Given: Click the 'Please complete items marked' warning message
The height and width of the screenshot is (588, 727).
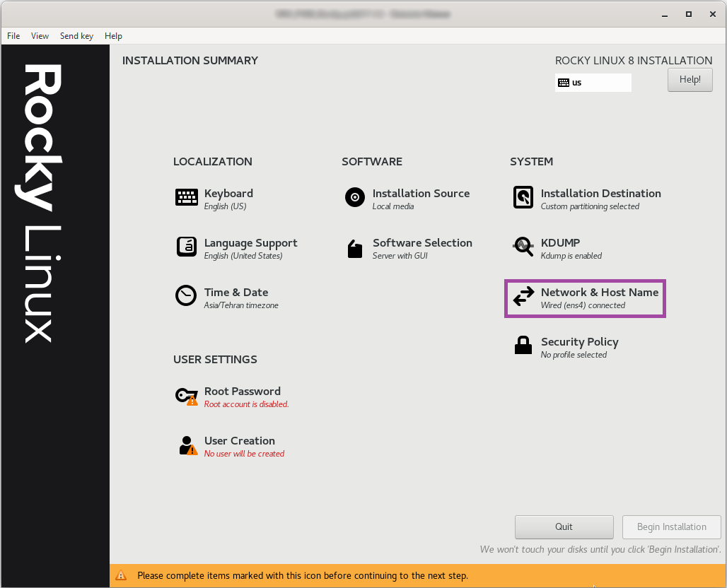Looking at the screenshot, I should click(303, 575).
